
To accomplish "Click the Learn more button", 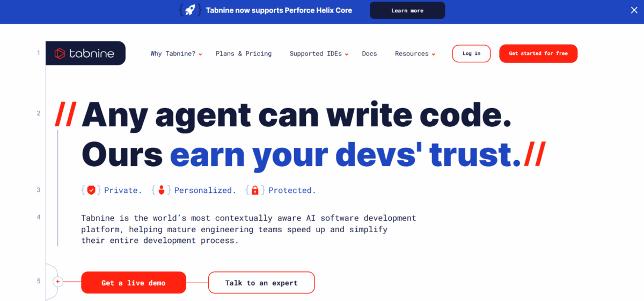I will click(x=407, y=10).
